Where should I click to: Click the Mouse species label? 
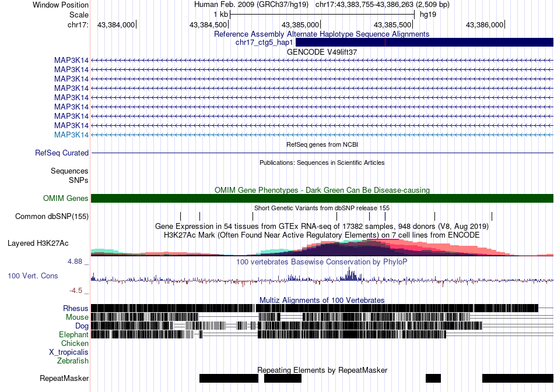click(x=77, y=317)
